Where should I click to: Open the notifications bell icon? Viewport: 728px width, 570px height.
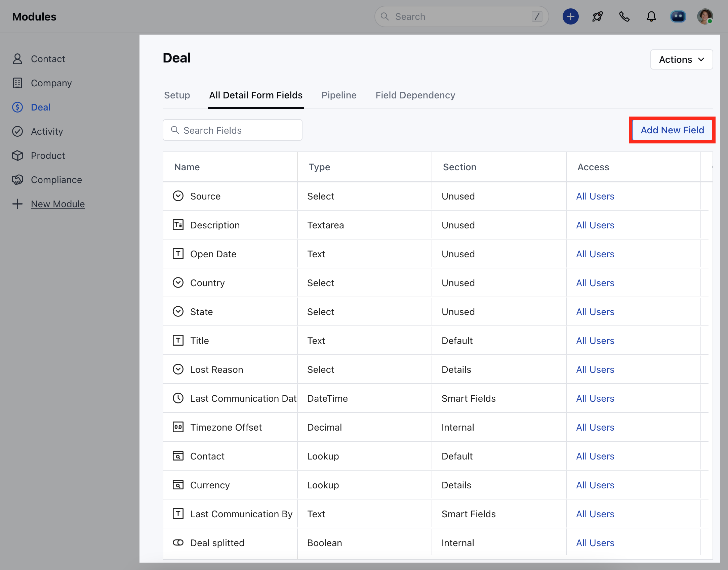[651, 16]
